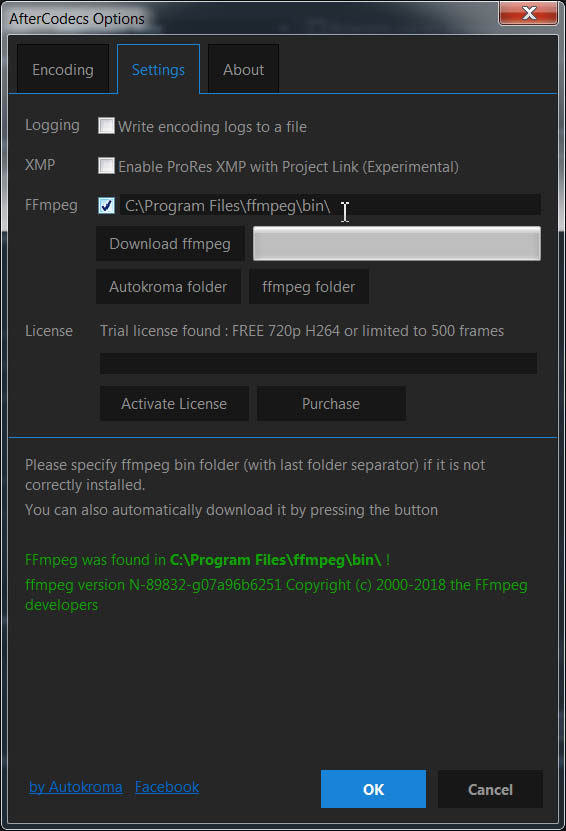Open the Facebook link

pyautogui.click(x=167, y=787)
